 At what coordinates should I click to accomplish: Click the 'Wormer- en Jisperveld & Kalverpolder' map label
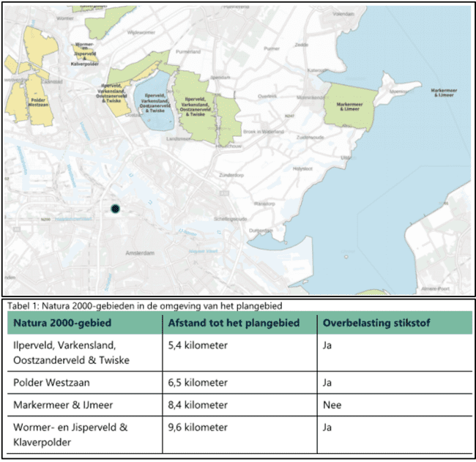tap(85, 54)
